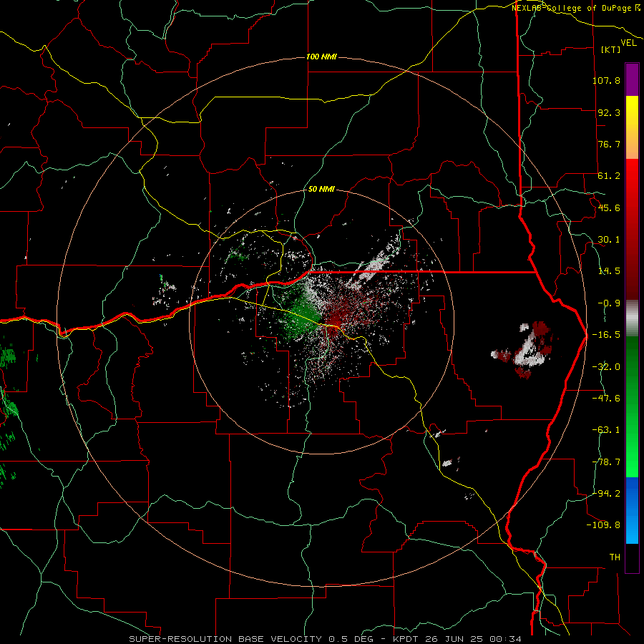Pick the green segment of velocity color bar

(x=632, y=406)
